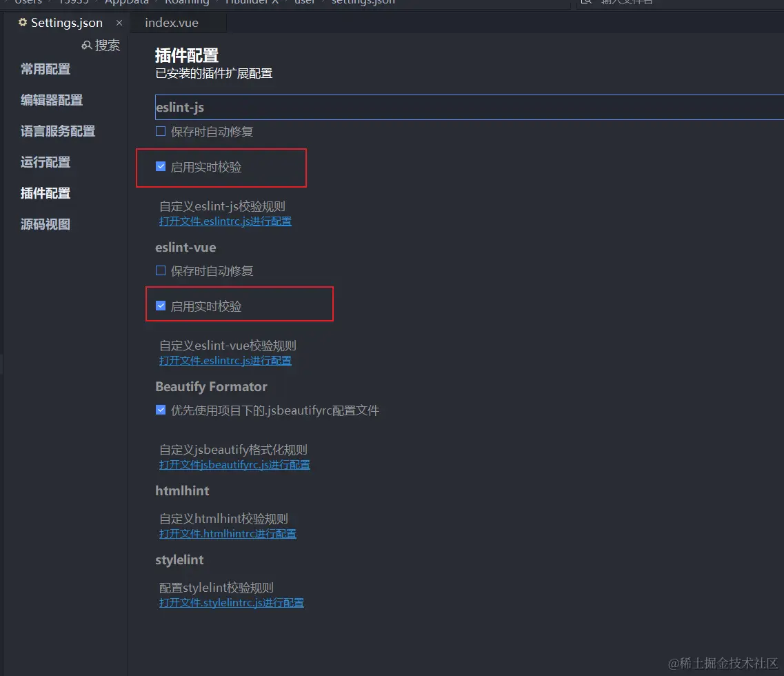Click the 配置stylelint校验规则 label

(216, 588)
